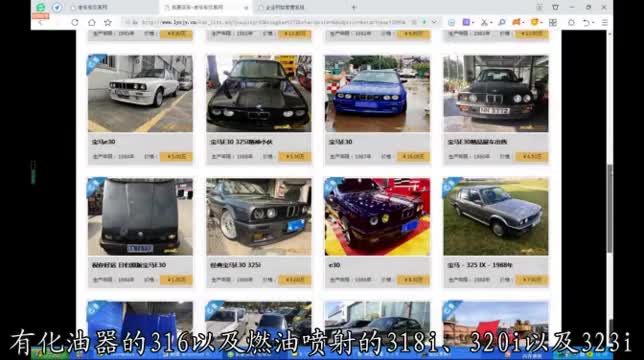644x360 pixels.
Task: Click the price tag on the 宝马e30 card
Action: click(176, 156)
